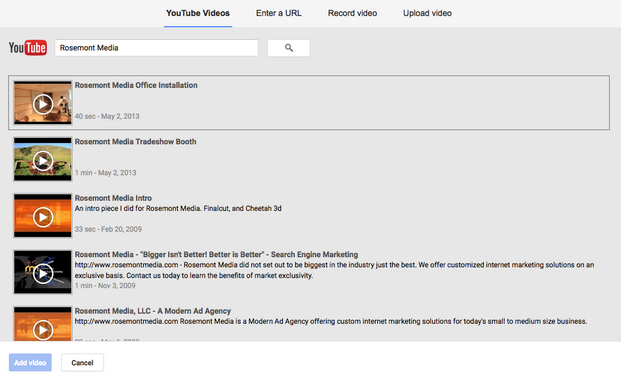Image resolution: width=621 pixels, height=381 pixels.
Task: Switch to the Record video tab
Action: [352, 13]
